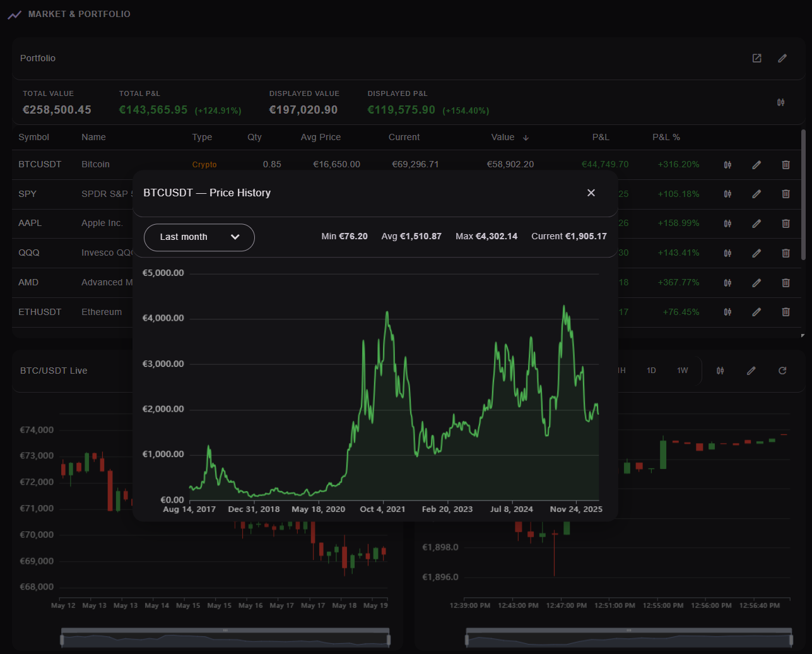Click the candlestick icon in the live chart toolbar
Image resolution: width=812 pixels, height=654 pixels.
click(720, 371)
